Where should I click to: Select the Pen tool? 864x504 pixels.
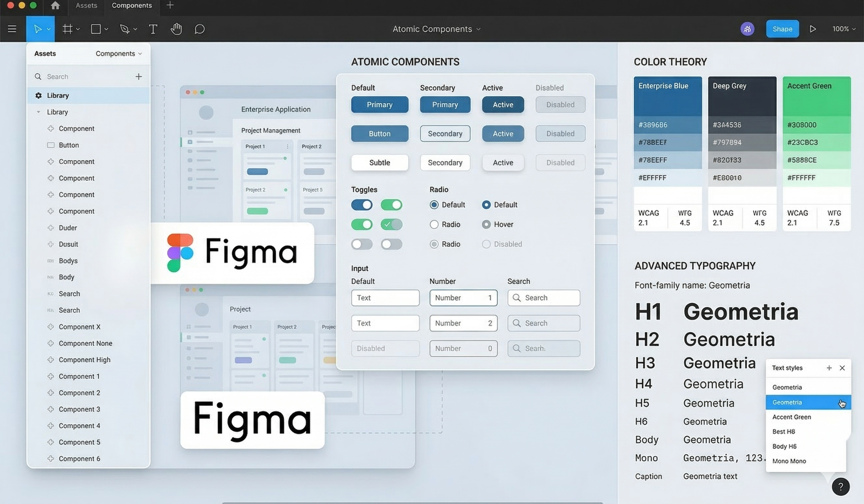pyautogui.click(x=125, y=29)
